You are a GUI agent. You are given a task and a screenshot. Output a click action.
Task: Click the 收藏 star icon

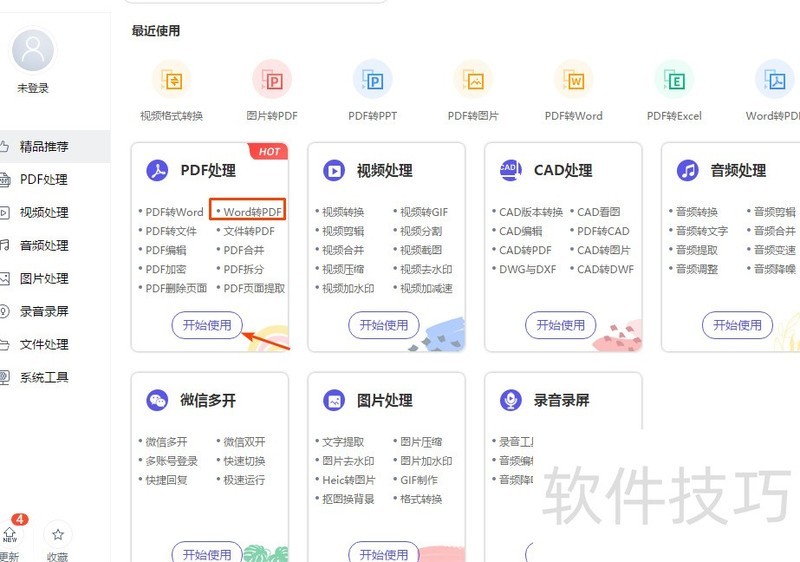[x=58, y=534]
